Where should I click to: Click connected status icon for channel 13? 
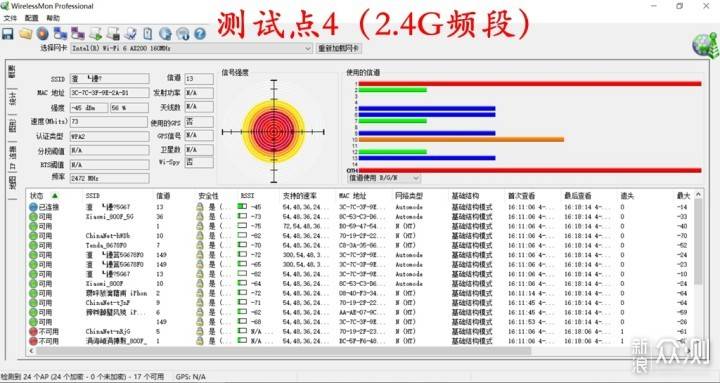(33, 207)
